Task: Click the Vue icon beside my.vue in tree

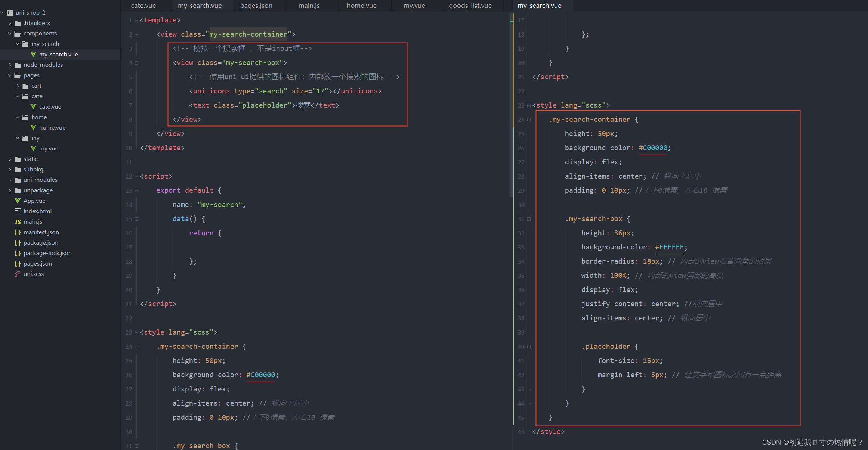Action: (x=33, y=148)
